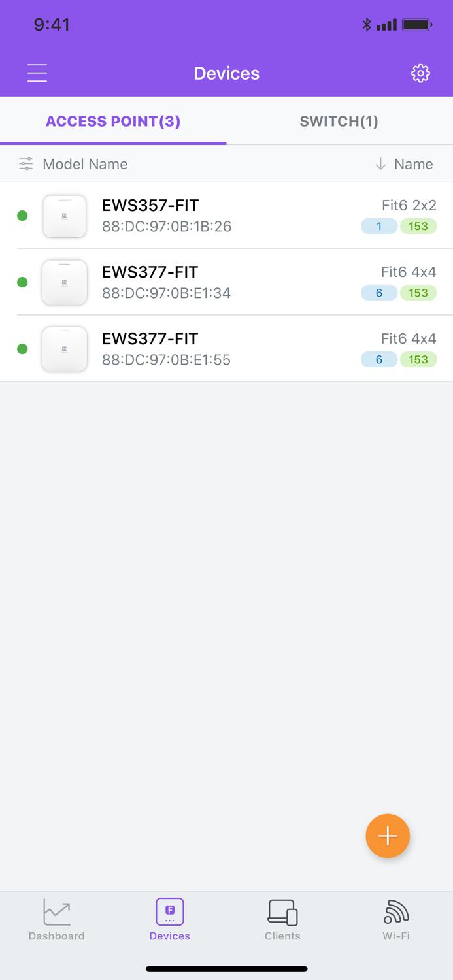Open the navigation hamburger menu

pyautogui.click(x=37, y=73)
